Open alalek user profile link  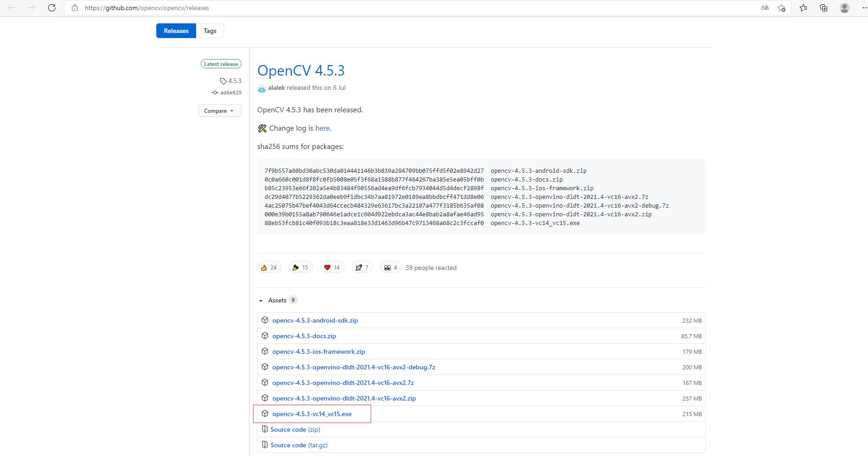(x=276, y=88)
